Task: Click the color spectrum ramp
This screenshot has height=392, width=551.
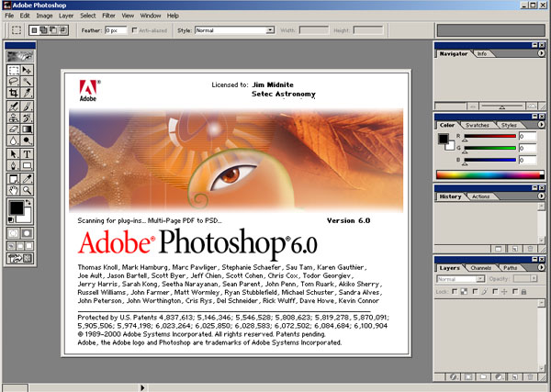Action: click(489, 174)
